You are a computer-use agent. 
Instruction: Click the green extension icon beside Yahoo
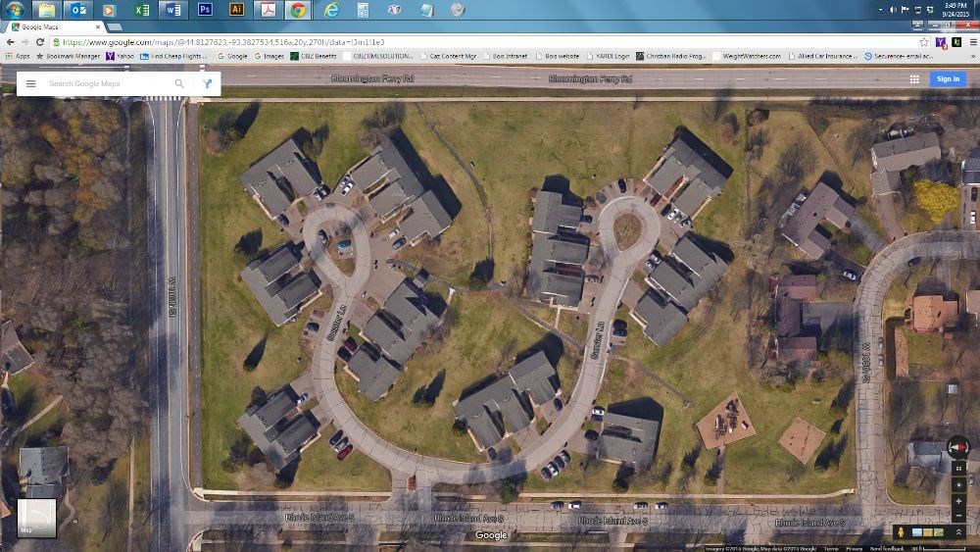click(956, 42)
